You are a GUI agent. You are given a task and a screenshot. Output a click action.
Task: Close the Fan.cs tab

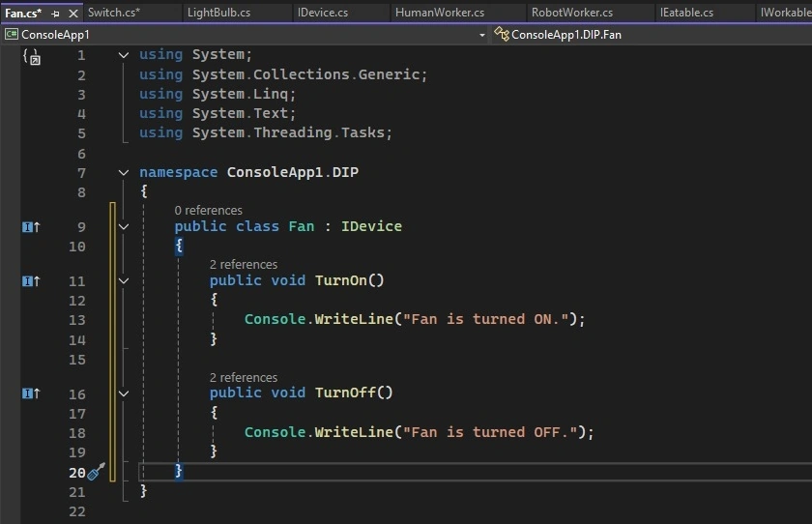(73, 14)
